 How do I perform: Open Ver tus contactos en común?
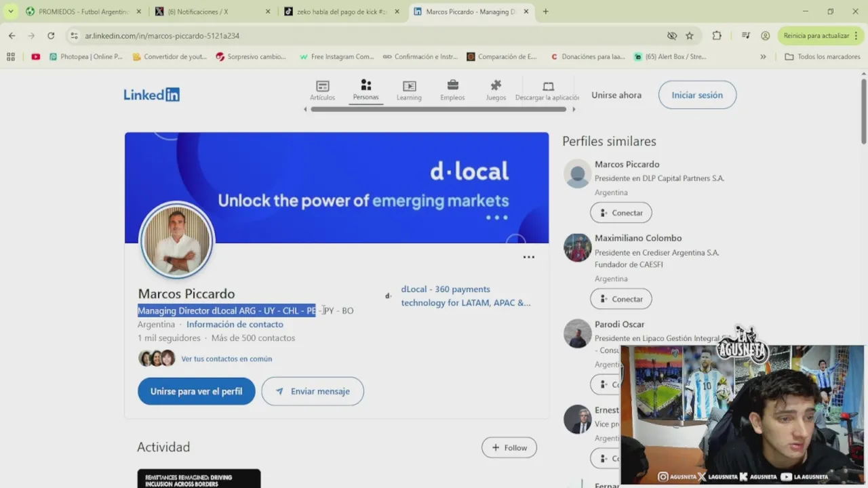pos(226,359)
